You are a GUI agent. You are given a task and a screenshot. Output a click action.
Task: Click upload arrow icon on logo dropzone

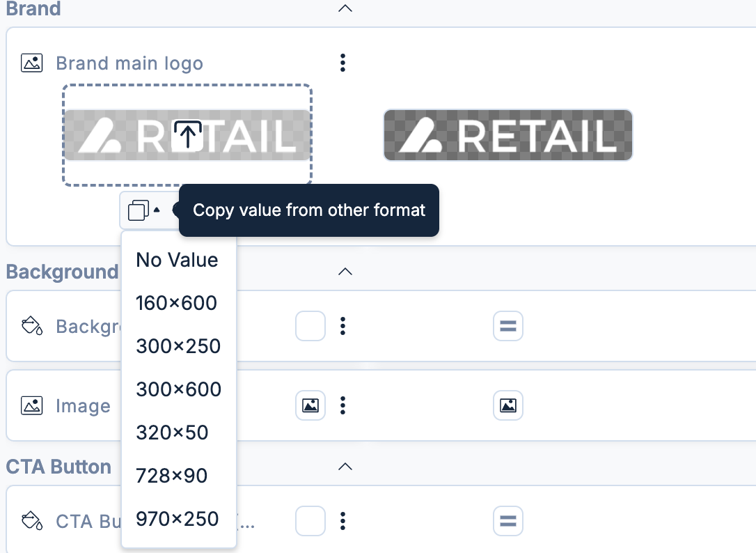coord(187,135)
